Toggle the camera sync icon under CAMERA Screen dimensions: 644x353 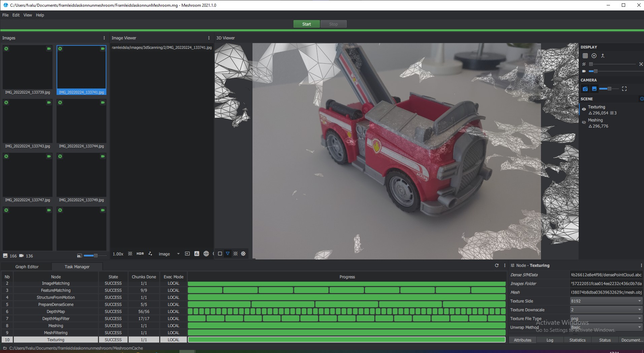(x=585, y=89)
